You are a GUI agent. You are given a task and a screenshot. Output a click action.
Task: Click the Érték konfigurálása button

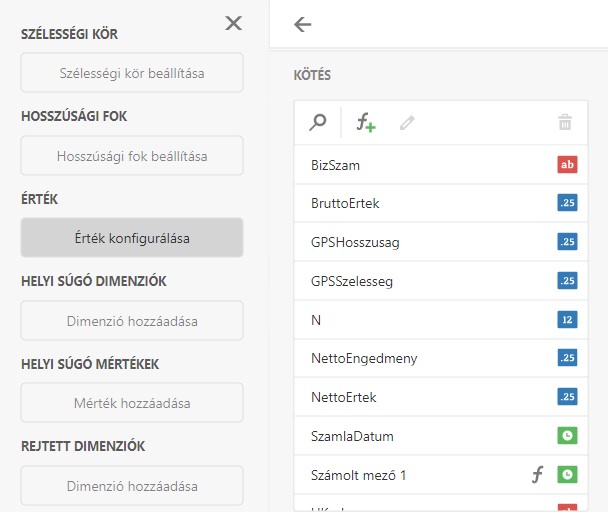tap(131, 238)
